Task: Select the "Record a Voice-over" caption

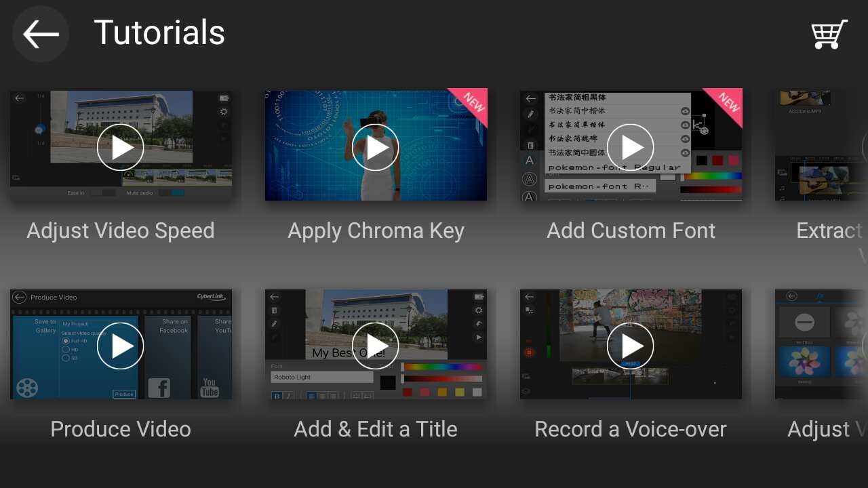Action: tap(631, 429)
